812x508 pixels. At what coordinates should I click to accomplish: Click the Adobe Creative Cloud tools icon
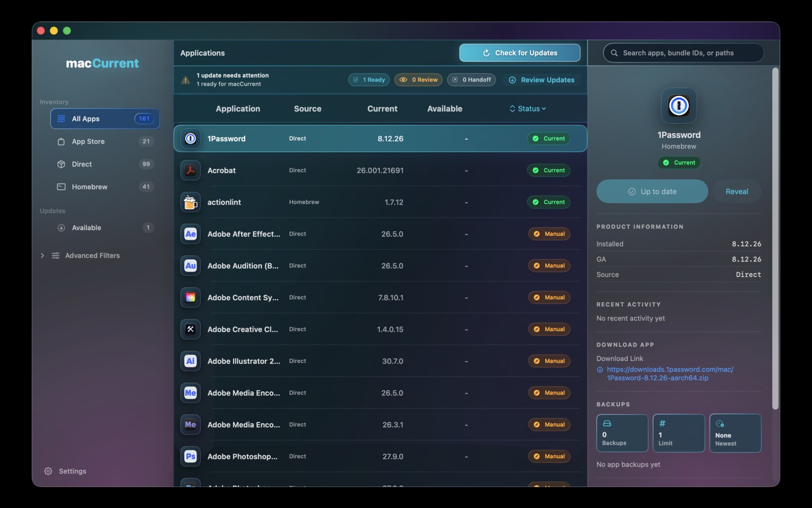click(190, 329)
